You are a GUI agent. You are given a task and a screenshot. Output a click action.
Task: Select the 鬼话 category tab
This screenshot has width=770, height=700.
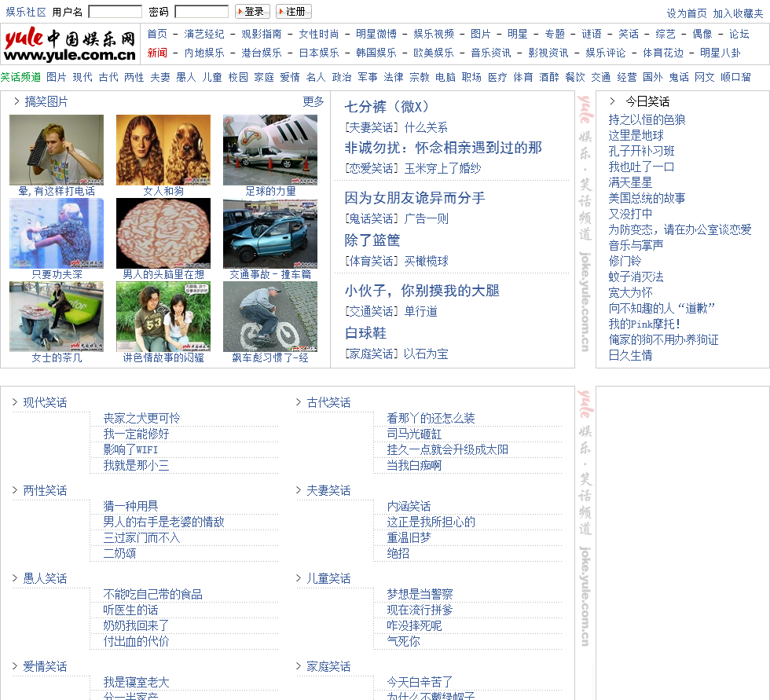pos(679,77)
